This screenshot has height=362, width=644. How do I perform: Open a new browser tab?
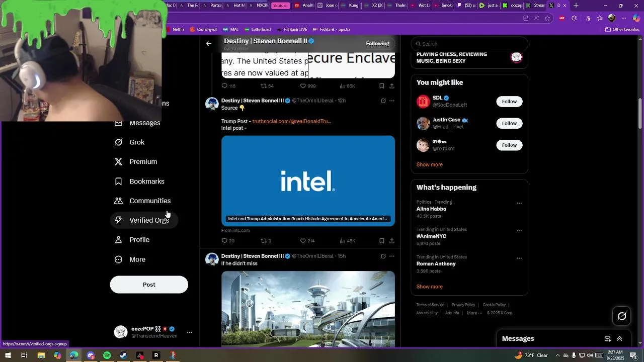(x=576, y=6)
